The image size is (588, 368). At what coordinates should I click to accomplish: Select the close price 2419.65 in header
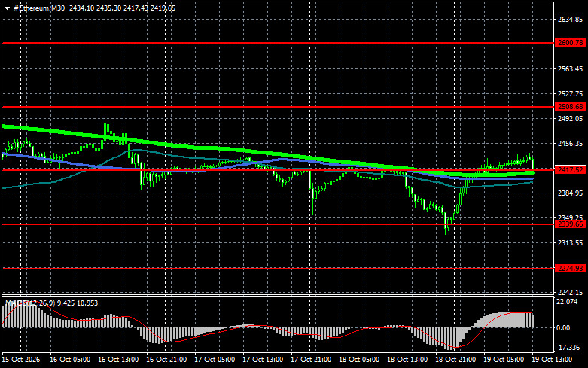pyautogui.click(x=163, y=8)
